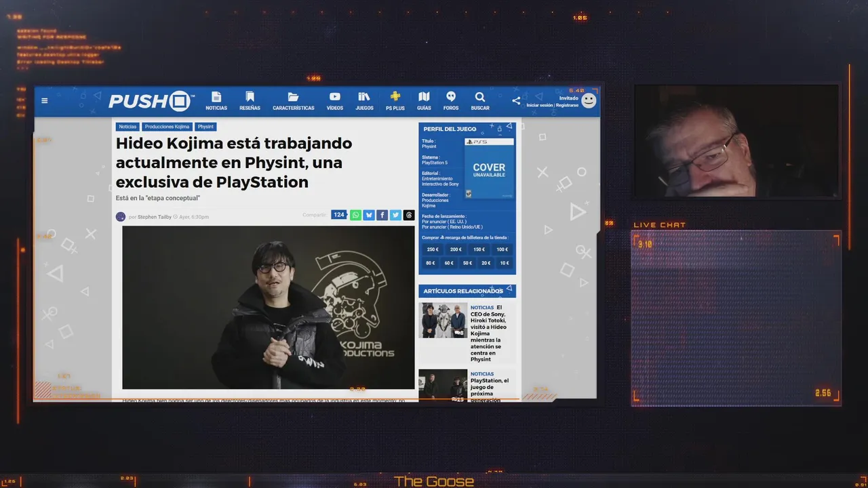This screenshot has height=488, width=868.
Task: Click the share icon in the site header
Action: (x=516, y=100)
